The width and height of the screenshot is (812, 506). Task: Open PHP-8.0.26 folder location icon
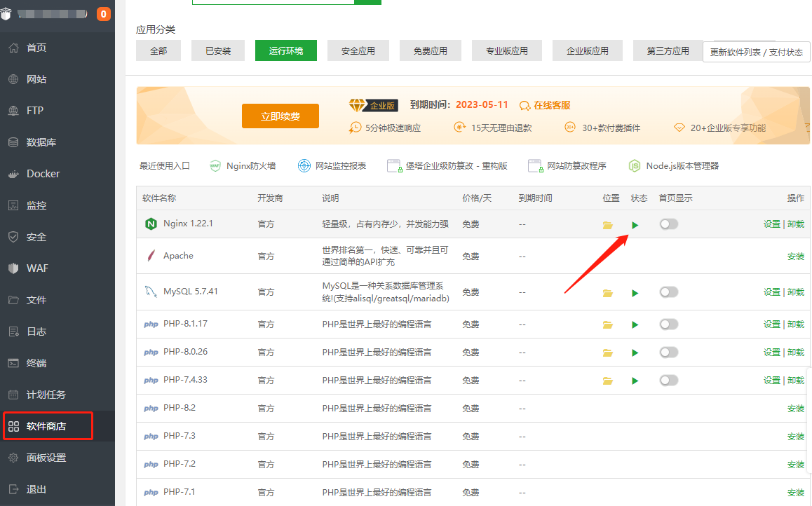[608, 353]
